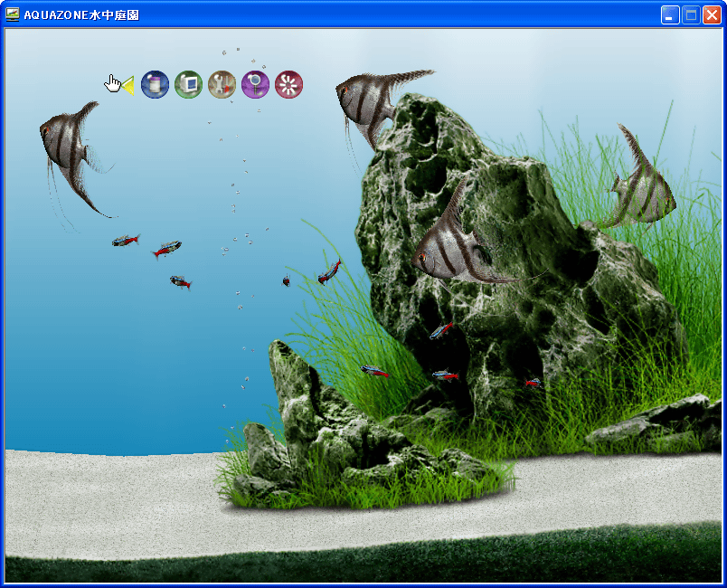
Task: Click the green monitor screen icon
Action: click(x=188, y=85)
